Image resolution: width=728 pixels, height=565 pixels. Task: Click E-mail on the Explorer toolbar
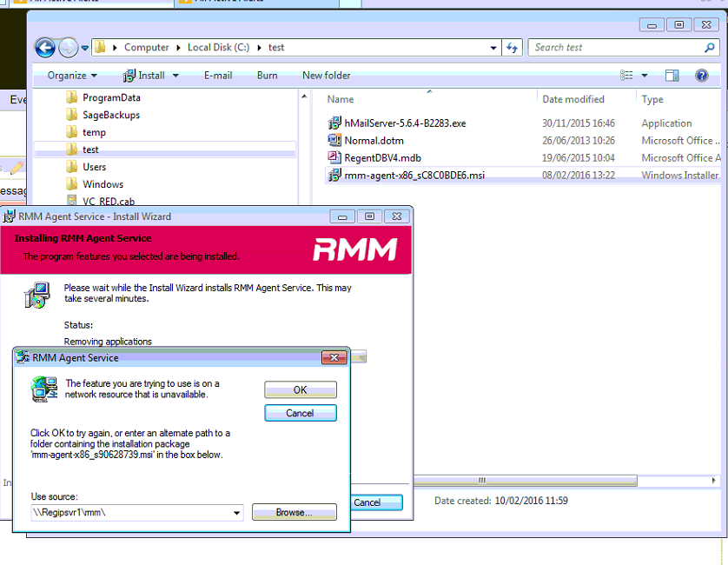[x=218, y=76]
